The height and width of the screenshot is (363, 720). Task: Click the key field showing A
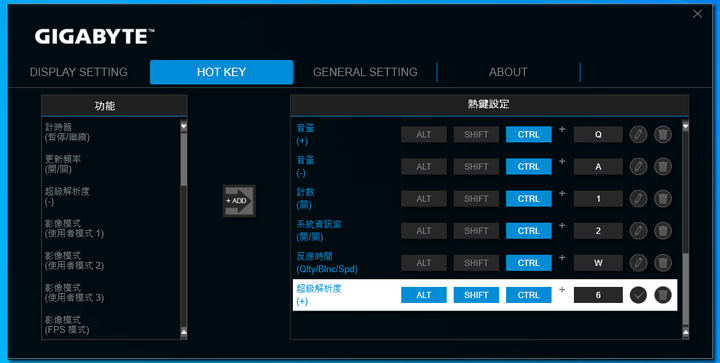point(598,167)
